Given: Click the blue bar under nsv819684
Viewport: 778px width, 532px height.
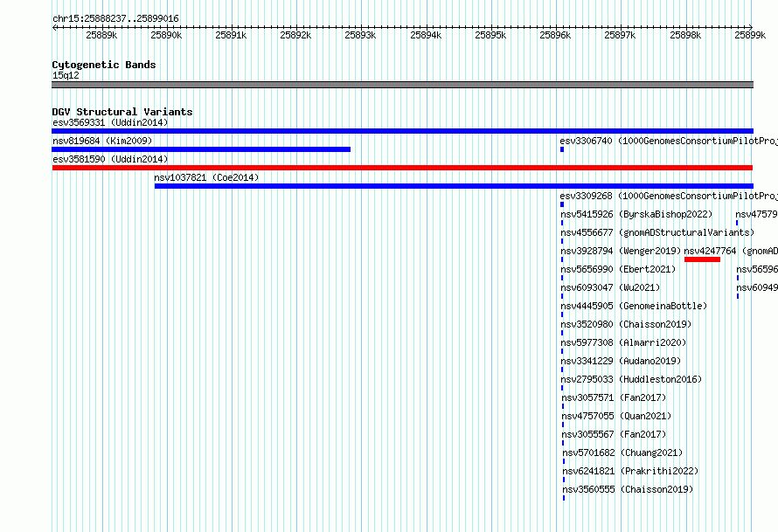Looking at the screenshot, I should click(x=201, y=149).
